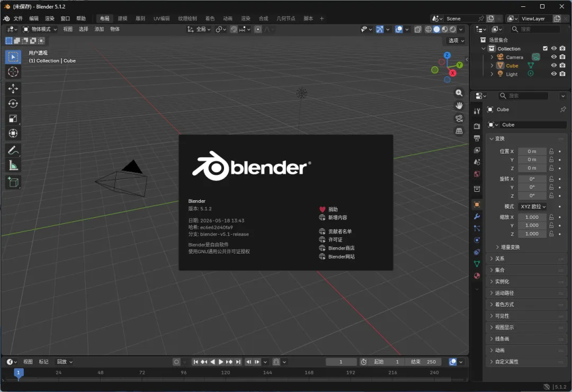Open the World properties tab
The height and width of the screenshot is (392, 572).
pos(477,174)
